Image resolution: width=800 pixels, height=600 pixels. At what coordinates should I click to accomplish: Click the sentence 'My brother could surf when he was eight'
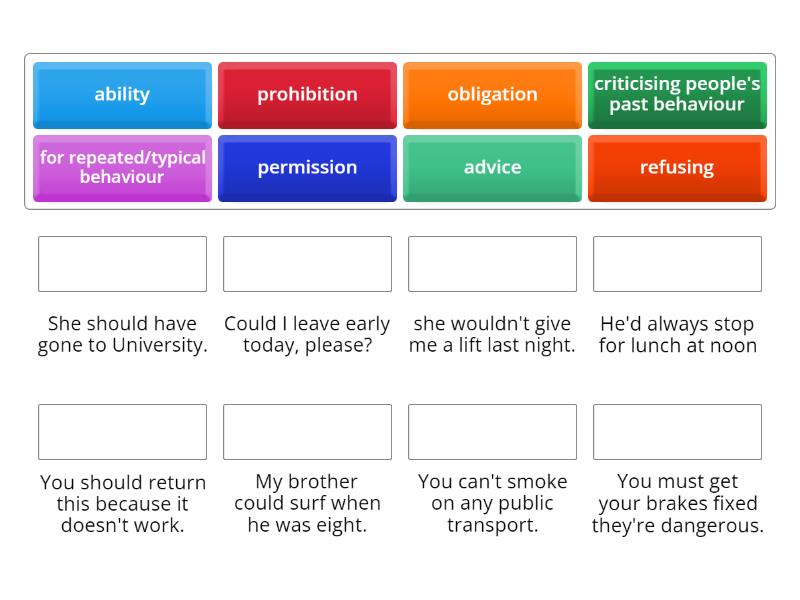[x=307, y=503]
